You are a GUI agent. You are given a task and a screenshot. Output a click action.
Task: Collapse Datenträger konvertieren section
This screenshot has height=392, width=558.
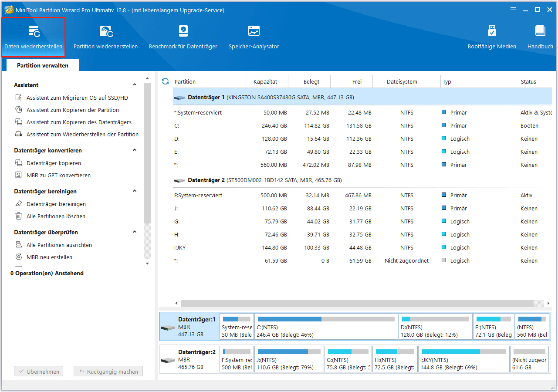pyautogui.click(x=135, y=150)
